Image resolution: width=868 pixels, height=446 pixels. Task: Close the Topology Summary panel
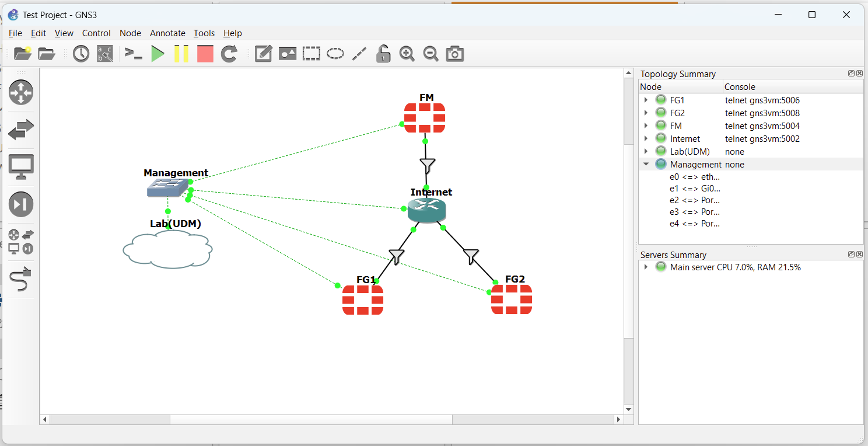pyautogui.click(x=859, y=74)
